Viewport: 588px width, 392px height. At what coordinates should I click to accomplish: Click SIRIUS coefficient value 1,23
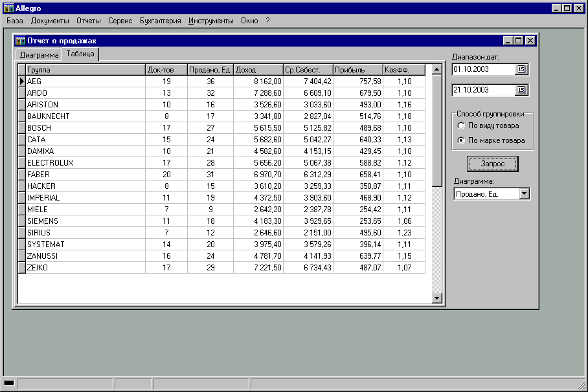coord(405,232)
